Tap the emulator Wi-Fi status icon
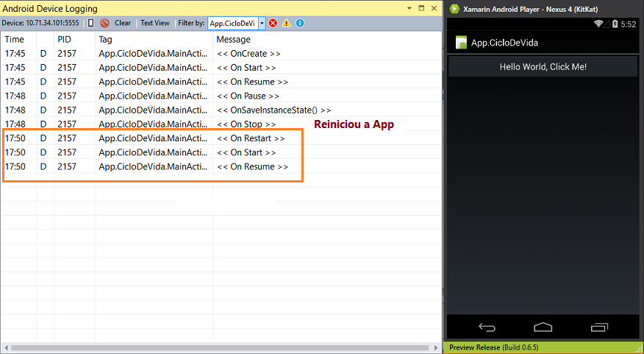This screenshot has width=644, height=354. click(x=598, y=24)
